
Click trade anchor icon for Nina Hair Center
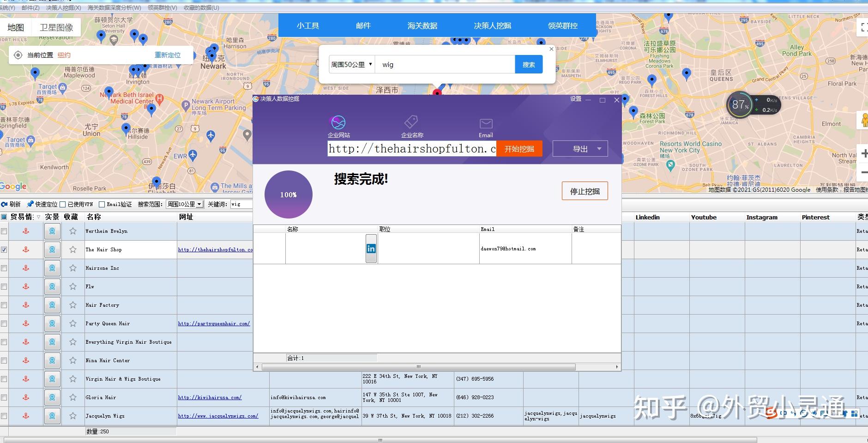pyautogui.click(x=26, y=360)
